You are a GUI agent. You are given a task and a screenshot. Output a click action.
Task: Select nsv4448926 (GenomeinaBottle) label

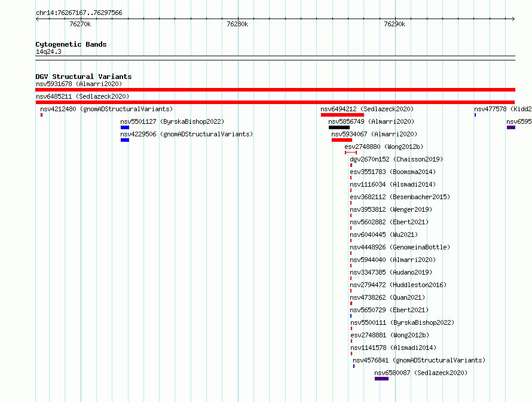(x=400, y=247)
